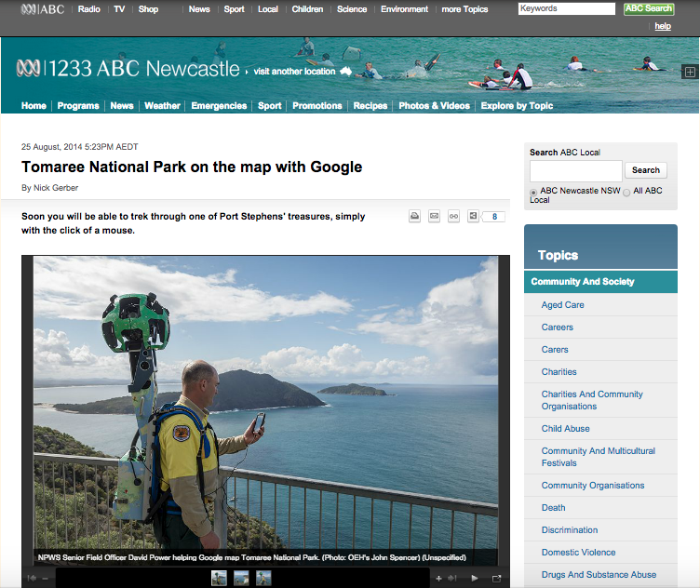This screenshot has height=588, width=700.
Task: Open Children in the top bar
Action: coord(307,9)
